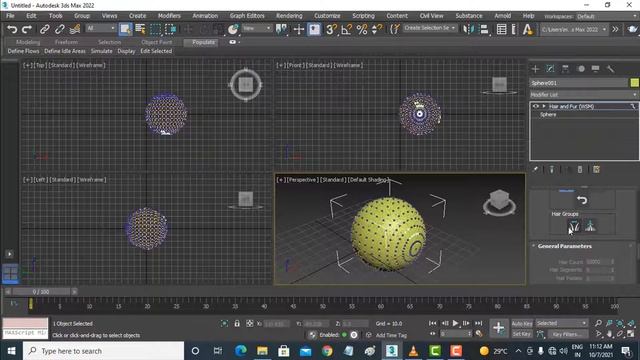This screenshot has height=360, width=640.
Task: Toggle the Layer Explorer icon
Action: click(x=513, y=29)
